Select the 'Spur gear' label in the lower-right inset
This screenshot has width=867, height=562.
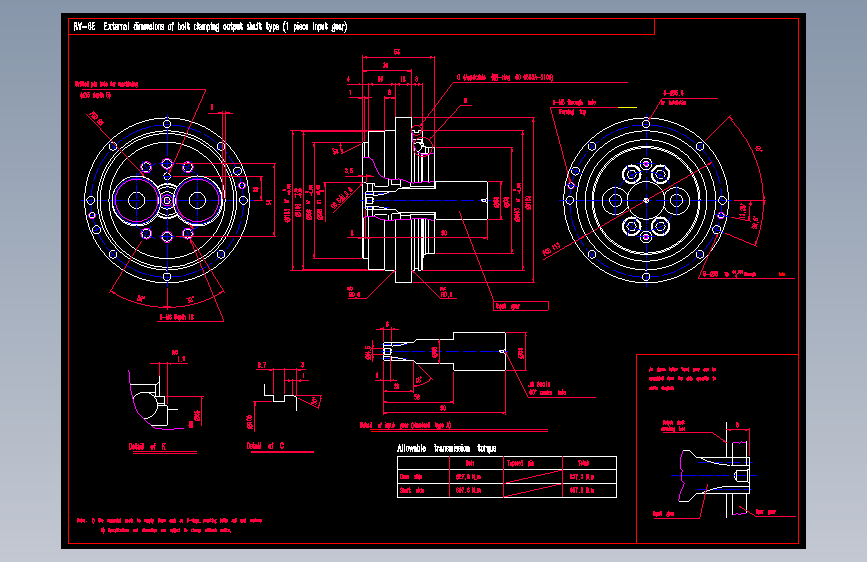click(766, 512)
